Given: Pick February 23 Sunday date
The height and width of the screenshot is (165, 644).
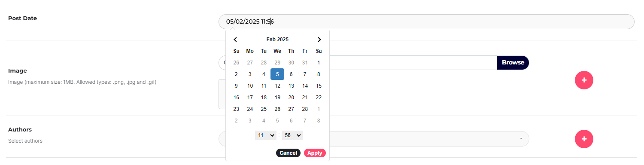Looking at the screenshot, I should point(236,109).
